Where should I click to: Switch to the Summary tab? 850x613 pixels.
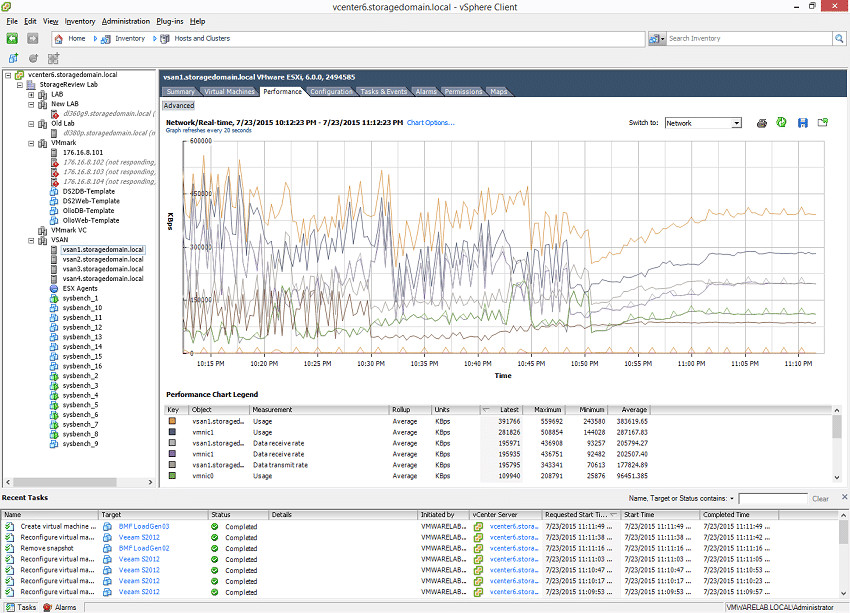click(x=181, y=92)
